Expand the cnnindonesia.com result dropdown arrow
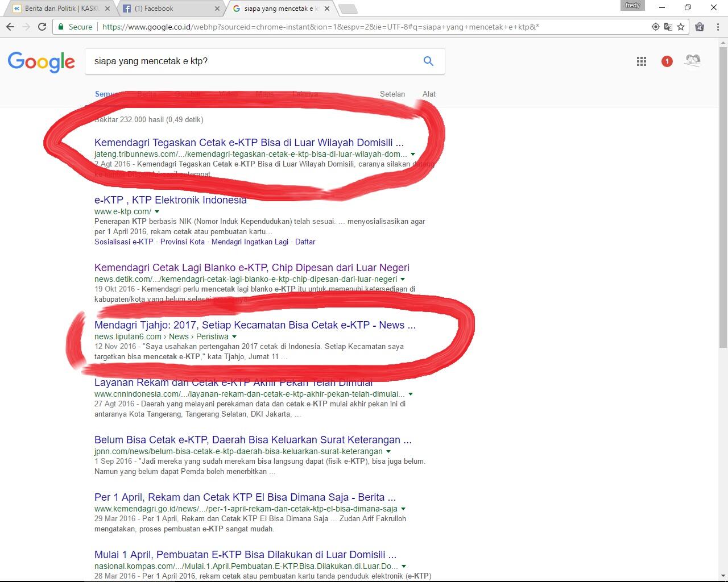This screenshot has width=728, height=582. click(411, 394)
